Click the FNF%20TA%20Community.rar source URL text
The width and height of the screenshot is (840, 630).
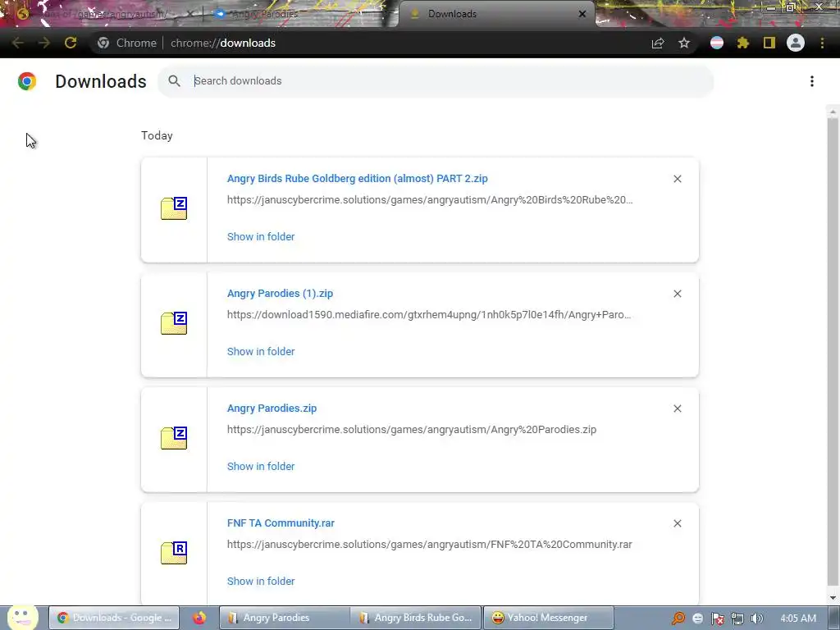click(430, 545)
